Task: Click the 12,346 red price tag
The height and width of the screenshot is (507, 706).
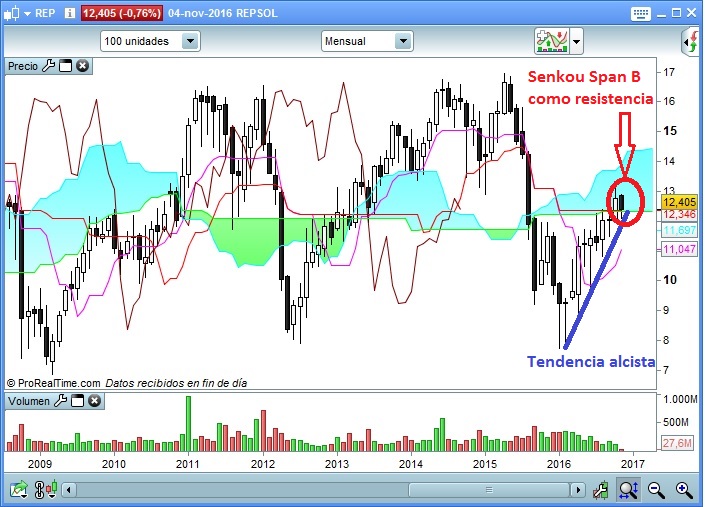Action: coord(679,214)
